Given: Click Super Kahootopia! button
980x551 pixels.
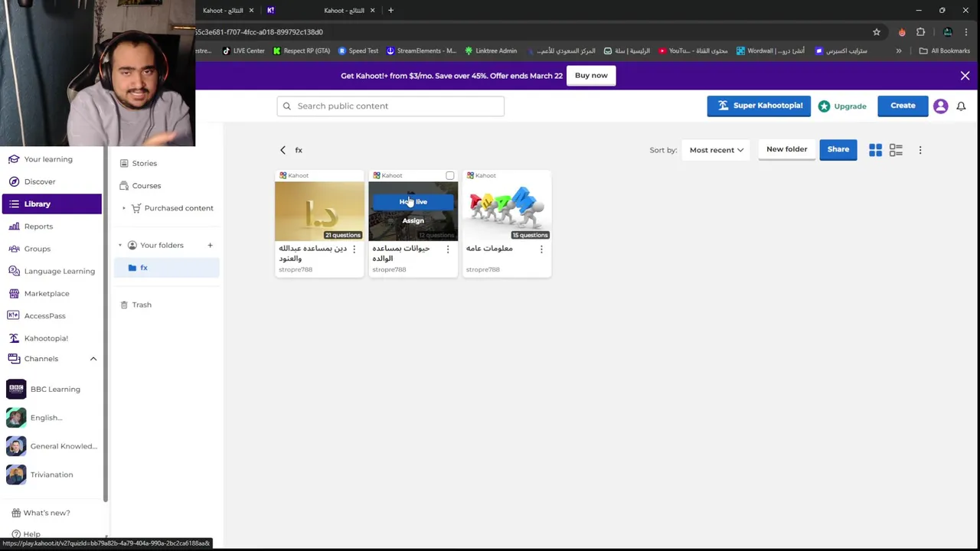Looking at the screenshot, I should click(x=759, y=106).
